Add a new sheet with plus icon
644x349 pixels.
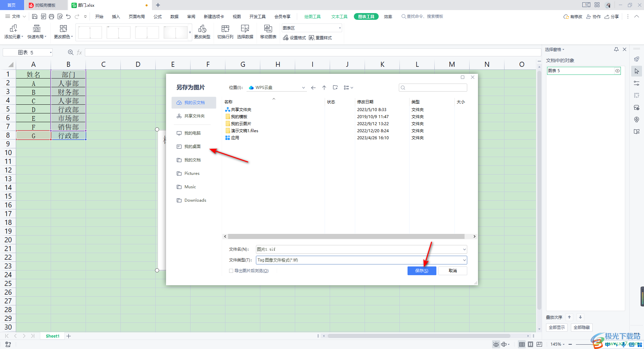(x=69, y=336)
